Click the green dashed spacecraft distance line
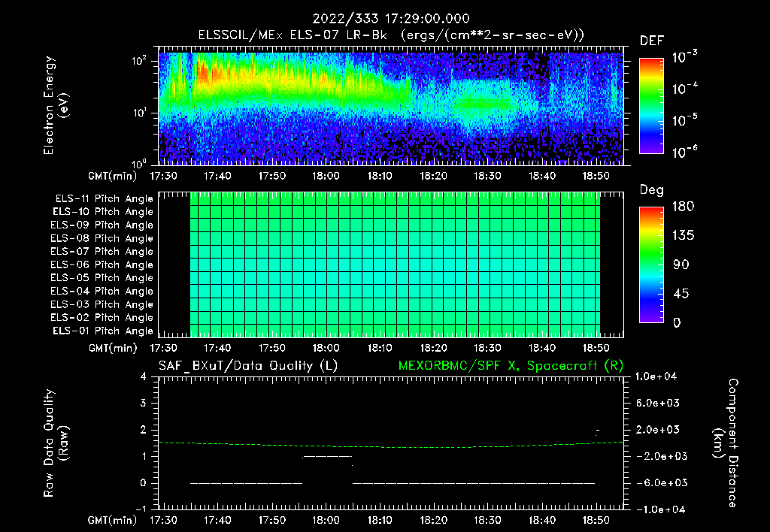Screen dimensions: 770x532 391,446
